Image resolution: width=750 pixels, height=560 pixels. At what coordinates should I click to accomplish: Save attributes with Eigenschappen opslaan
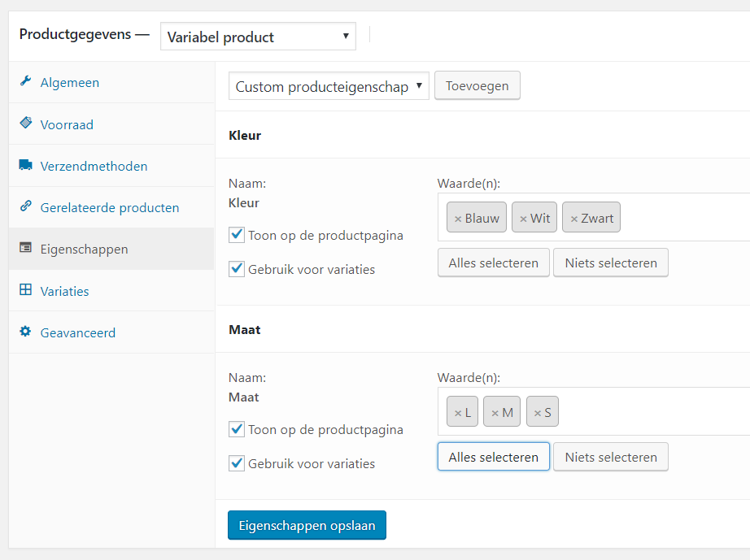click(x=307, y=525)
